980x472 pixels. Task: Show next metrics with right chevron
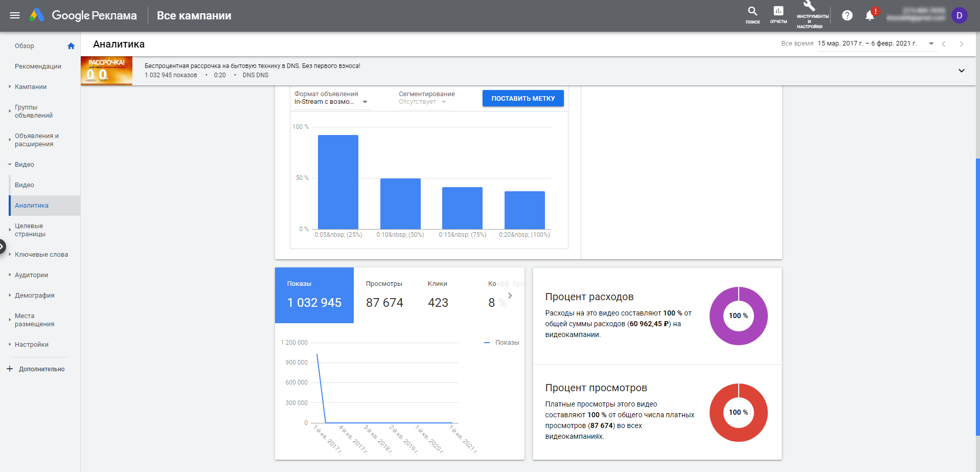(x=510, y=296)
